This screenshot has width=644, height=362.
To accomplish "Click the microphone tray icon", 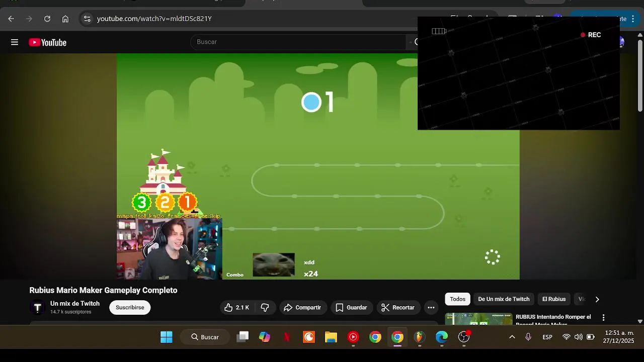I will click(x=528, y=337).
